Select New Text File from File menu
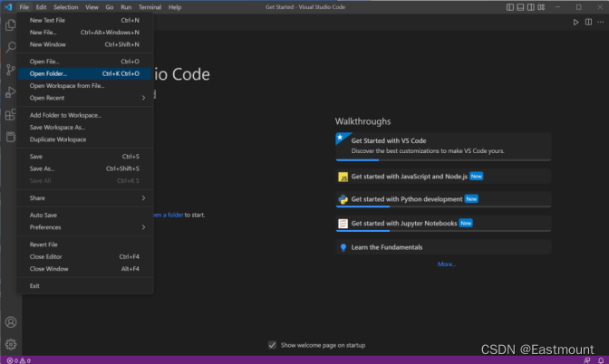Viewport: 609px width, 364px height. tap(84, 20)
